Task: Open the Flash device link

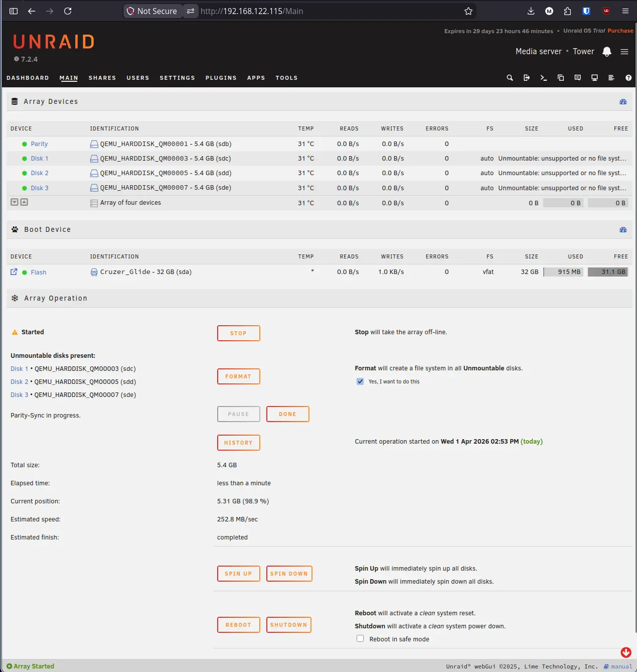Action: tap(39, 273)
